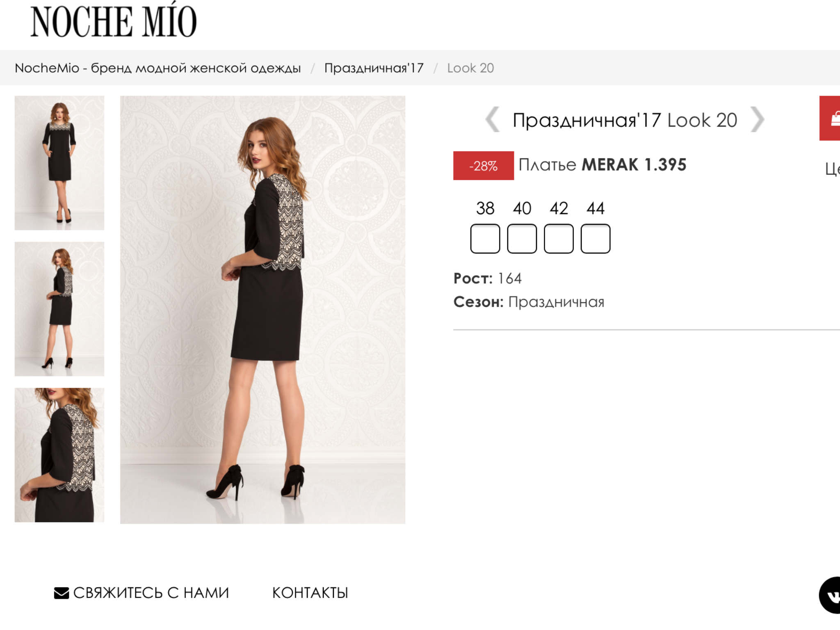Tick the size 42 checkbox

(559, 239)
